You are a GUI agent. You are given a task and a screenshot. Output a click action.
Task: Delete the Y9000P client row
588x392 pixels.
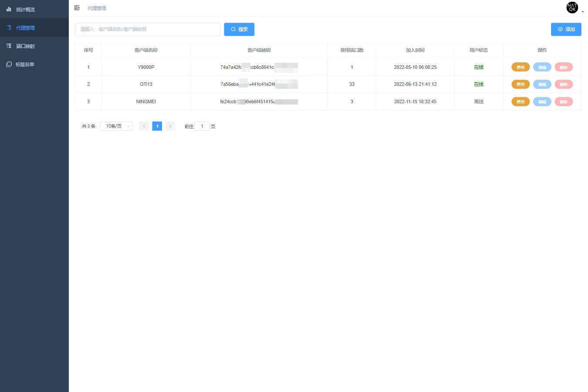(x=564, y=67)
